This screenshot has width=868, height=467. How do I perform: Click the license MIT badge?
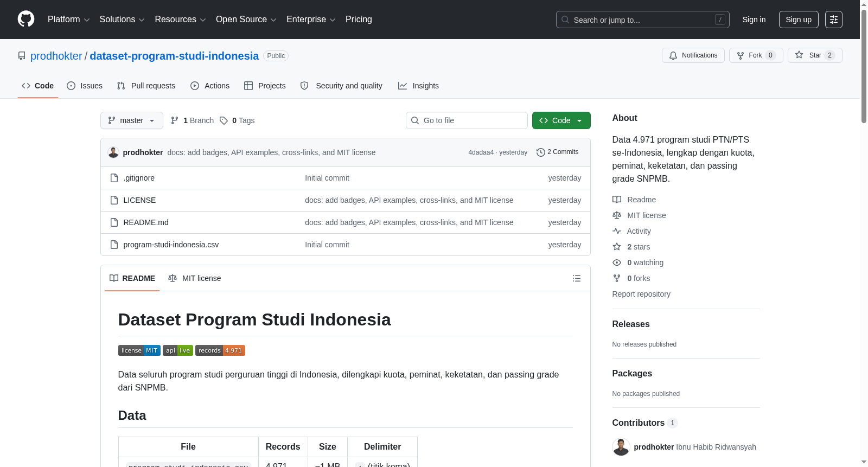[139, 350]
